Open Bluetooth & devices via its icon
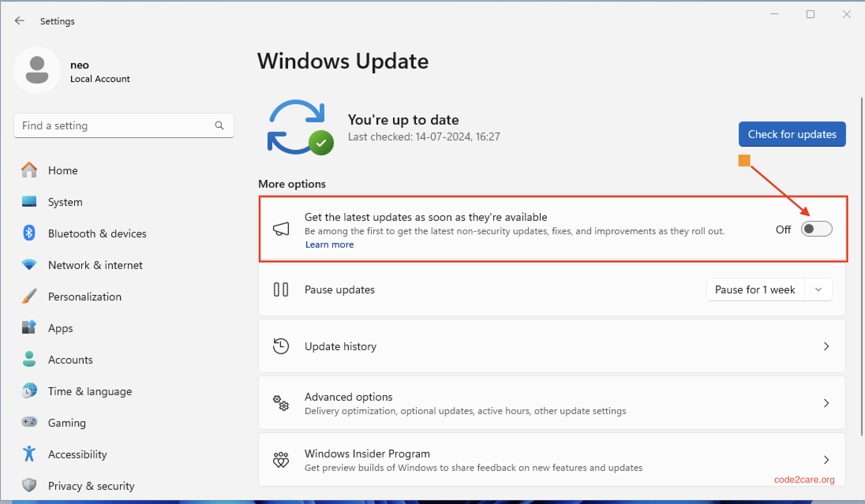865x504 pixels. click(x=29, y=233)
